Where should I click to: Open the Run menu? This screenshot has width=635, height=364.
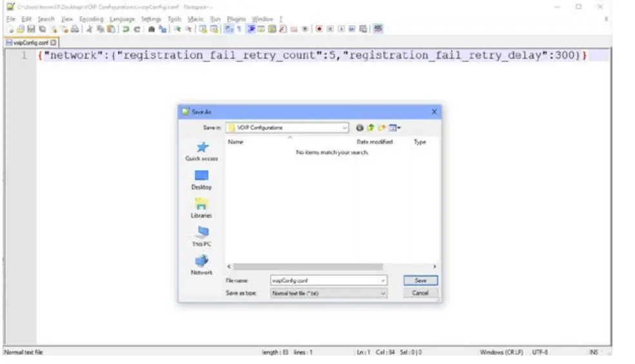click(215, 19)
